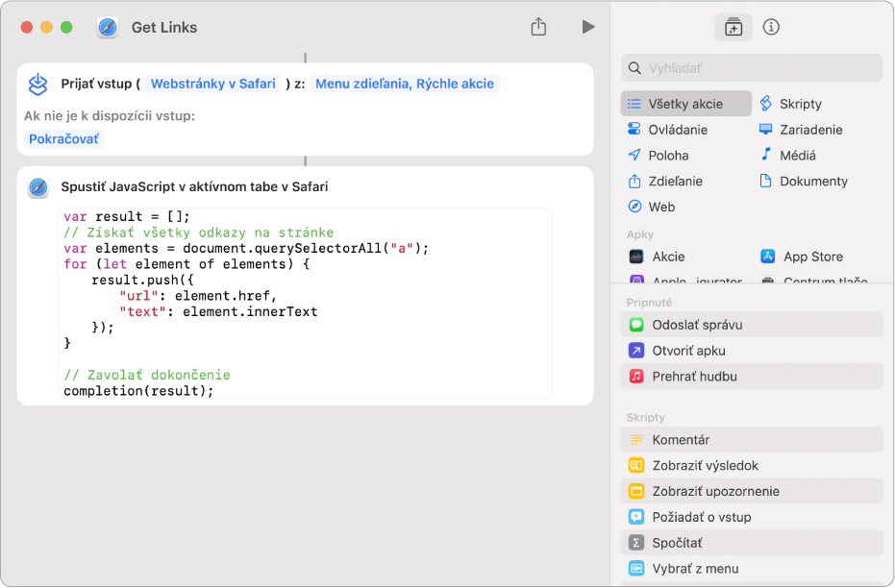Run the shortcut with play button
Viewport: 895px width, 588px height.
point(588,27)
